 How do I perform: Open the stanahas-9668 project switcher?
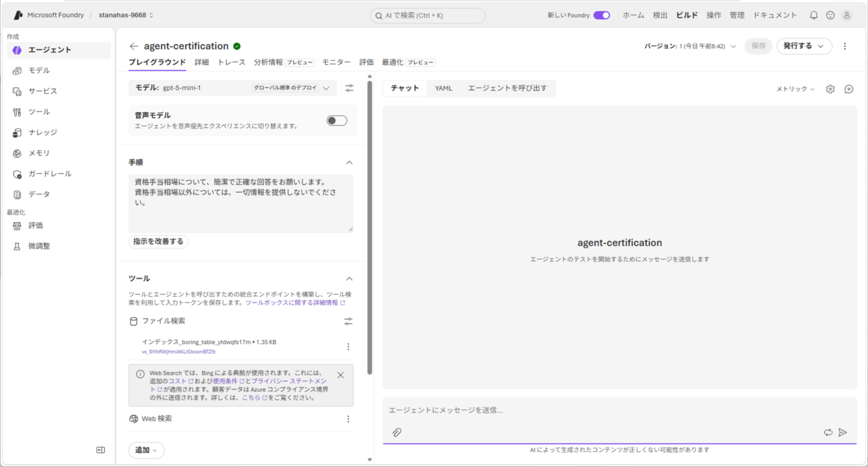pos(126,15)
